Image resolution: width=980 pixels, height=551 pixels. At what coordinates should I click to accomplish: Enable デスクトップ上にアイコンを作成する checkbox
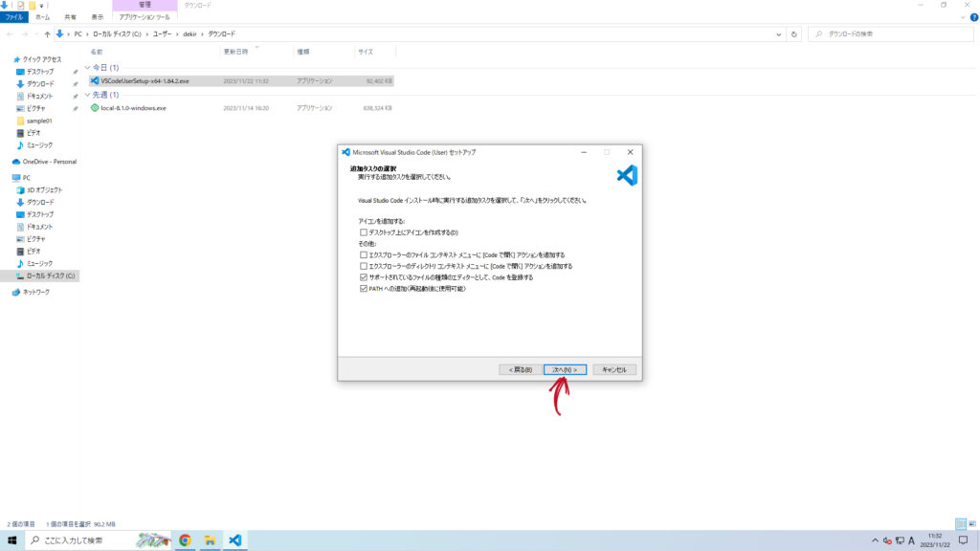click(x=363, y=232)
